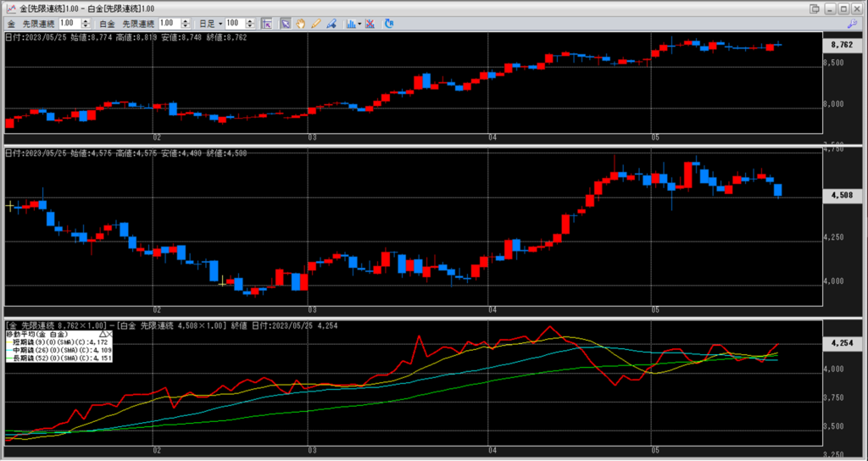Collapse the 移動平均 legend with triangle icon
The image size is (868, 461).
(103, 334)
